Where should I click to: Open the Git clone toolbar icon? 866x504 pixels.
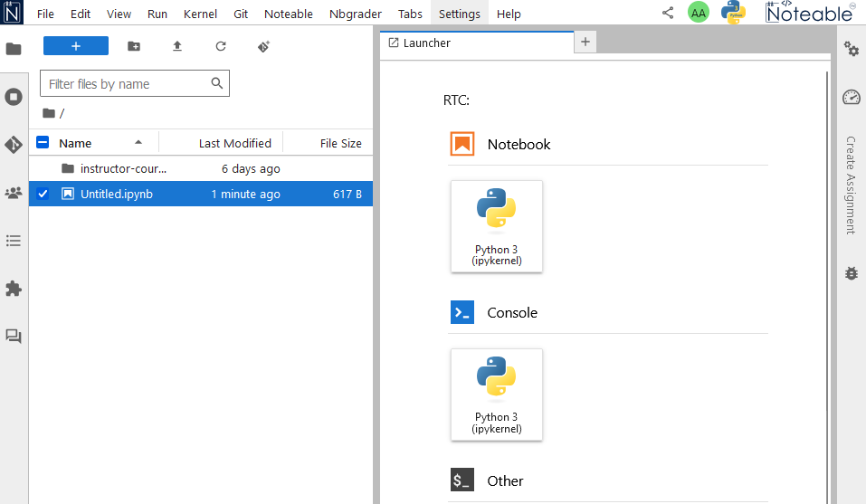click(x=263, y=46)
